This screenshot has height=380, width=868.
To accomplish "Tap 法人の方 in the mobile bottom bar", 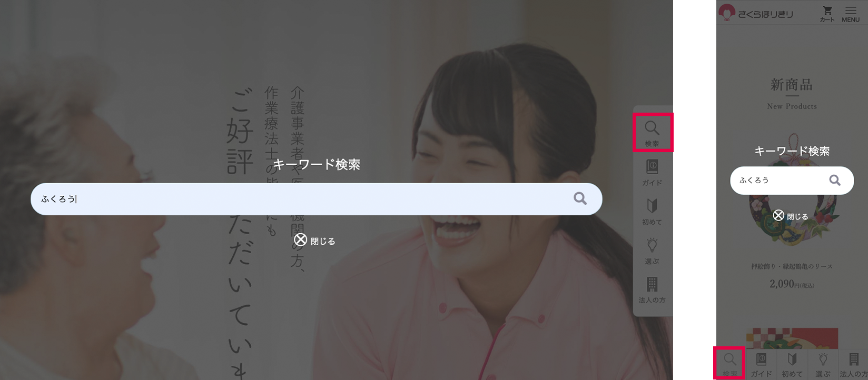I will (853, 364).
